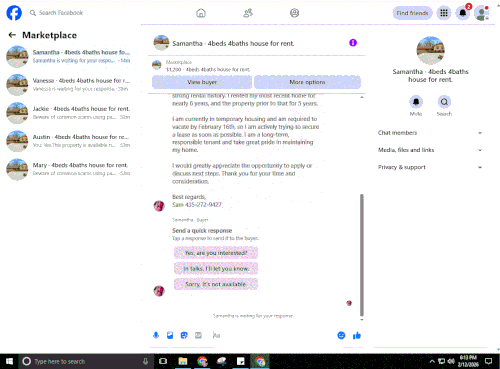Image resolution: width=500 pixels, height=369 pixels.
Task: Open the Home feed icon
Action: tap(201, 13)
